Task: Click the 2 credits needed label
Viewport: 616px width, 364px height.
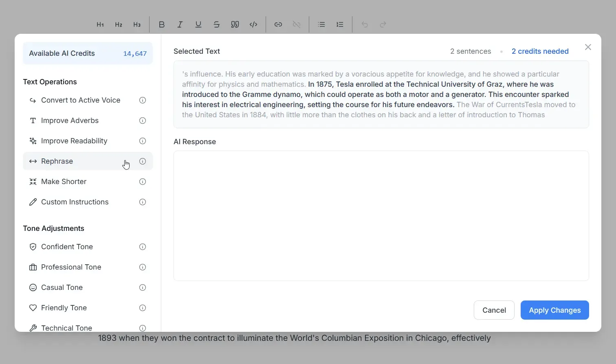Action: click(x=540, y=51)
